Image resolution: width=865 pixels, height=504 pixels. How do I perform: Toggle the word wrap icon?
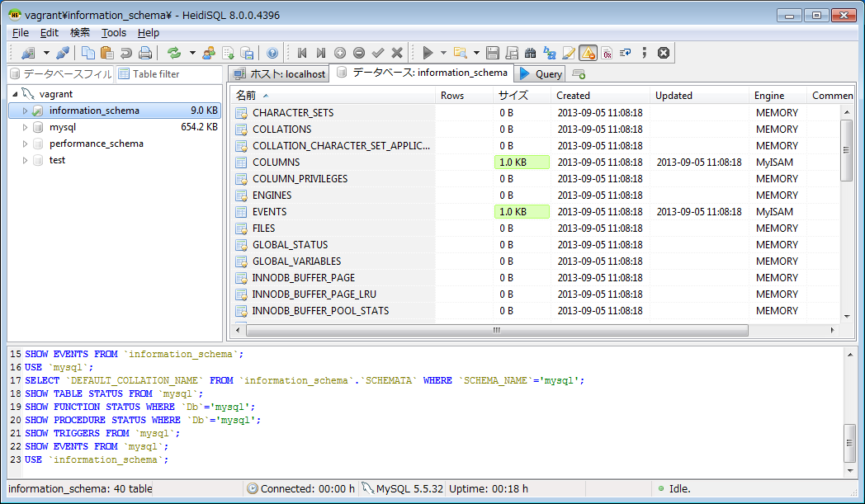click(x=626, y=53)
